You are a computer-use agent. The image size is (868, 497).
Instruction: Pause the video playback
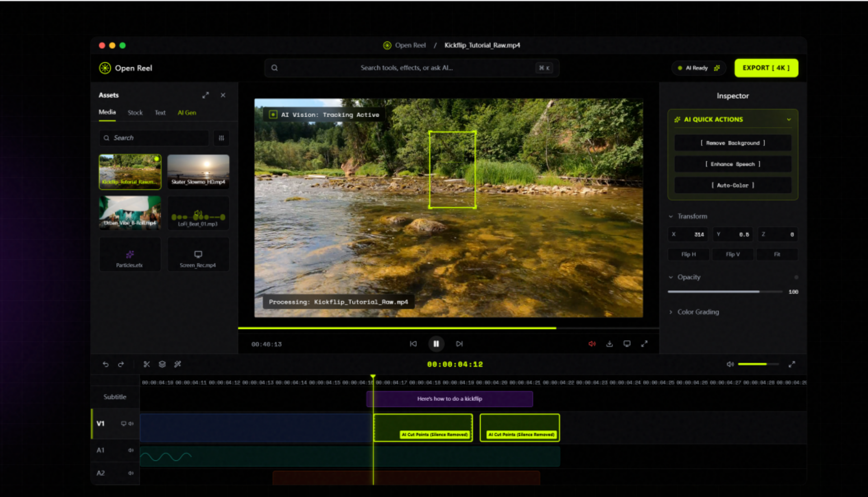coord(436,344)
